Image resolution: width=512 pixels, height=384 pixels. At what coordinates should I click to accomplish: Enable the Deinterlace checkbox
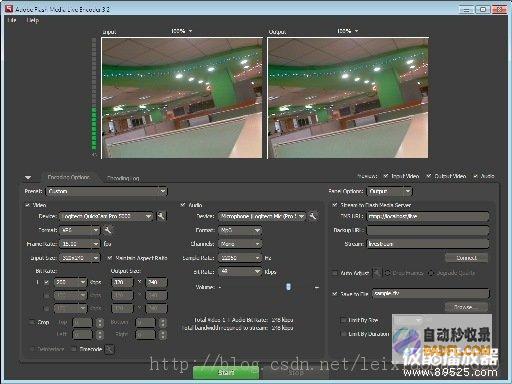click(32, 349)
